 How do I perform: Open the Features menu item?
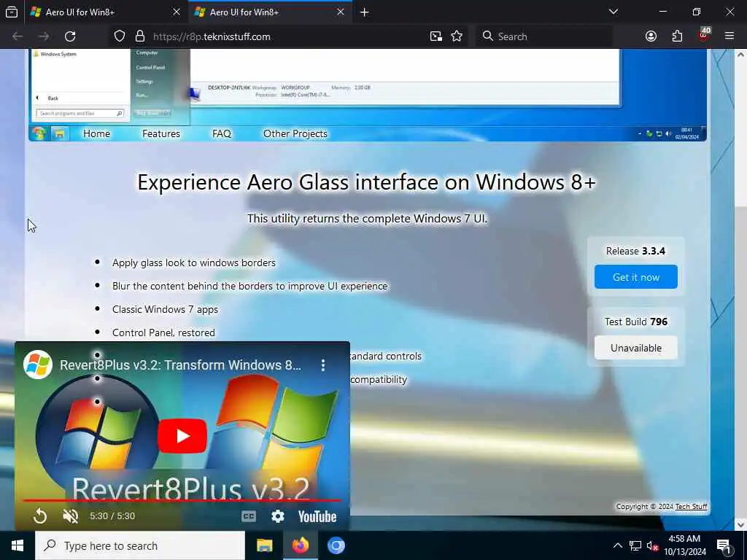click(161, 134)
